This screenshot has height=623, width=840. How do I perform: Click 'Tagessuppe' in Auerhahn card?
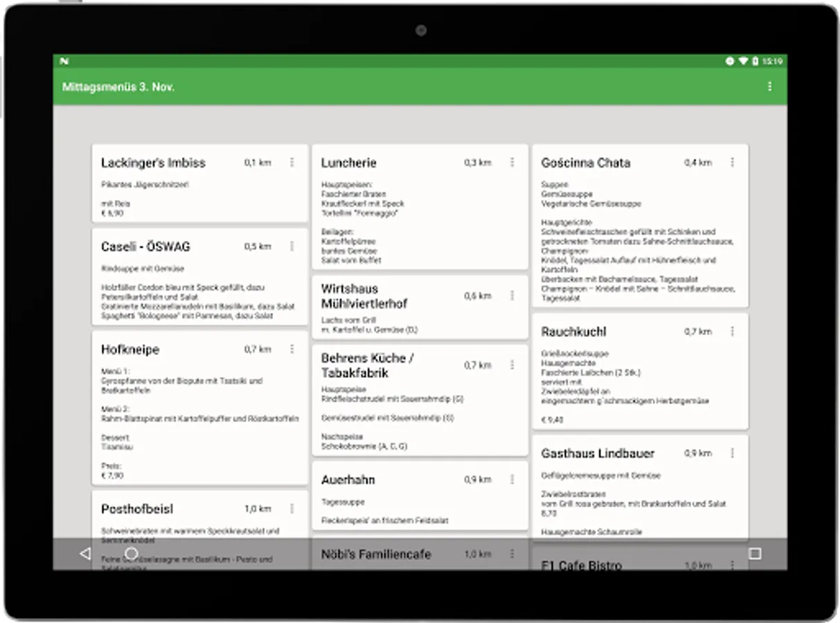(x=343, y=502)
